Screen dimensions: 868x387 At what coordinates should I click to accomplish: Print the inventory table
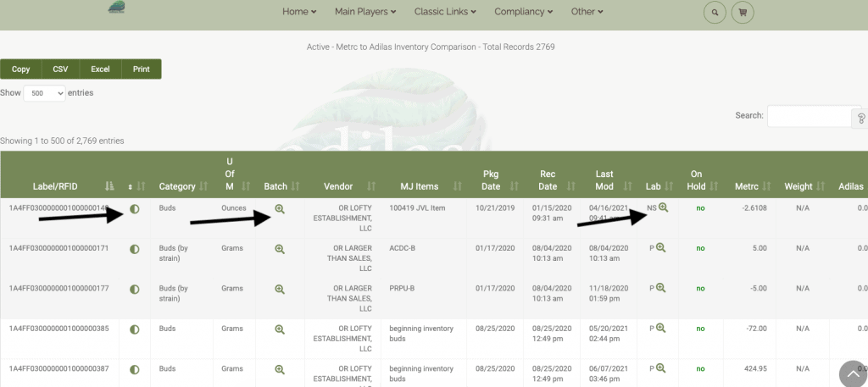coord(142,69)
